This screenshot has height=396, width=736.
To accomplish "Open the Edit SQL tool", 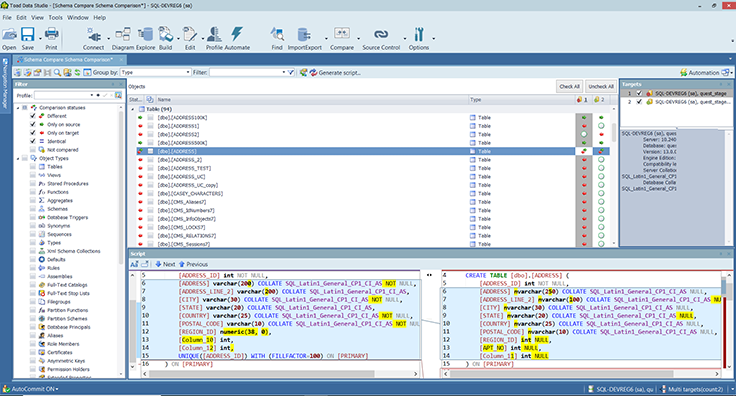I will pos(190,35).
